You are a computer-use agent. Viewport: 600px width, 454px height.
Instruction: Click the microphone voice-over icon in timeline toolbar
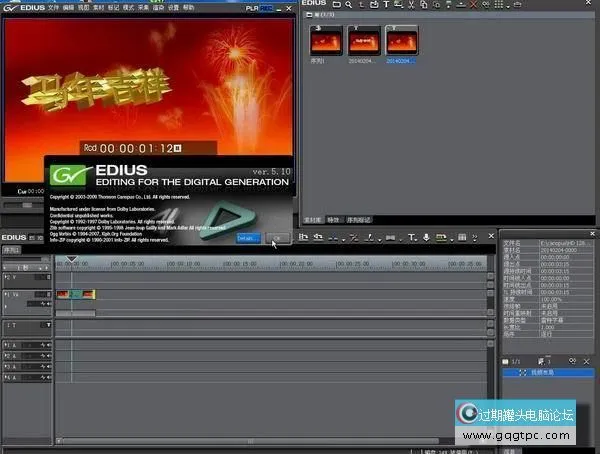[x=426, y=238]
